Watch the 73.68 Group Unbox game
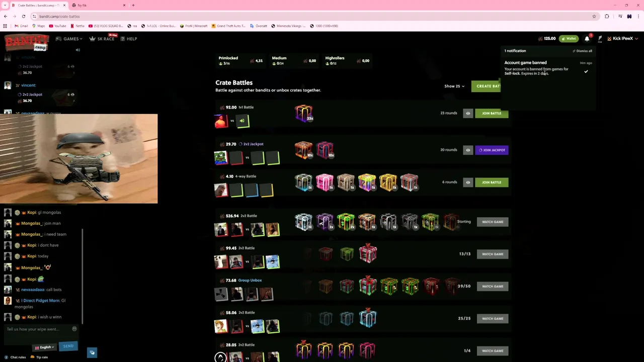 [493, 286]
